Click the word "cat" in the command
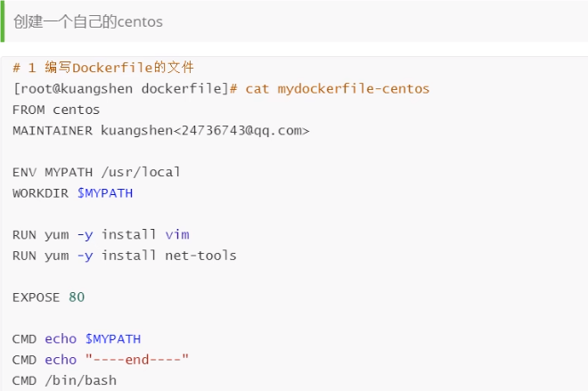The height and width of the screenshot is (391, 588). click(257, 89)
